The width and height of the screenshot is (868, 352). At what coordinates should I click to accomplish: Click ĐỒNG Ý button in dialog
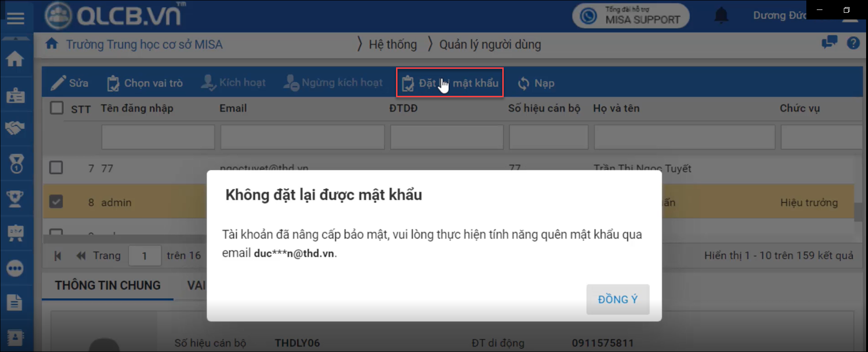coord(618,299)
